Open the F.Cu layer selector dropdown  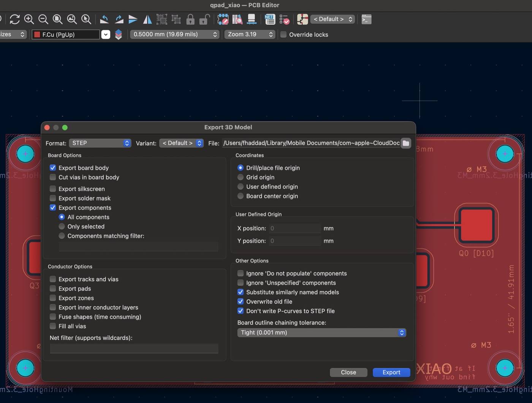106,35
